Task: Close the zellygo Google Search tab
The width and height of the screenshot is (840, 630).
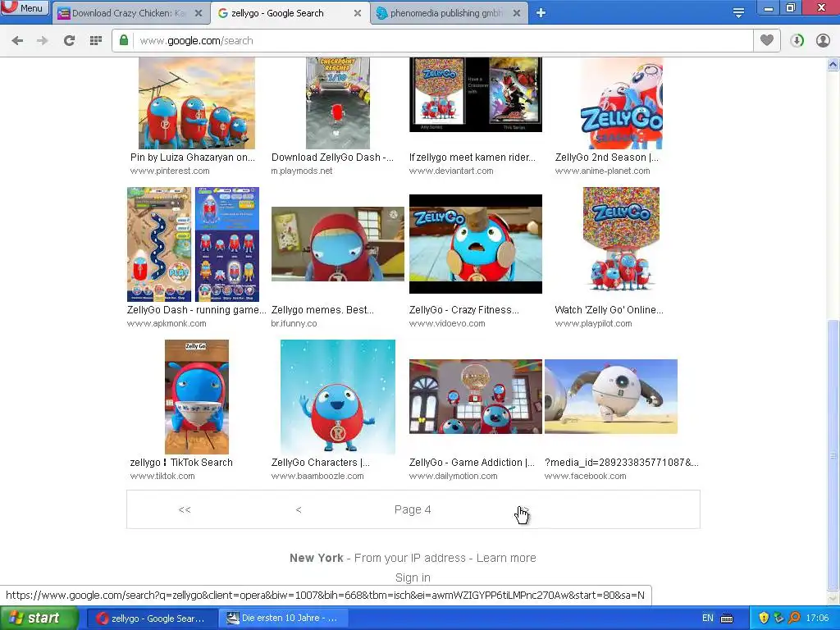Action: point(358,13)
